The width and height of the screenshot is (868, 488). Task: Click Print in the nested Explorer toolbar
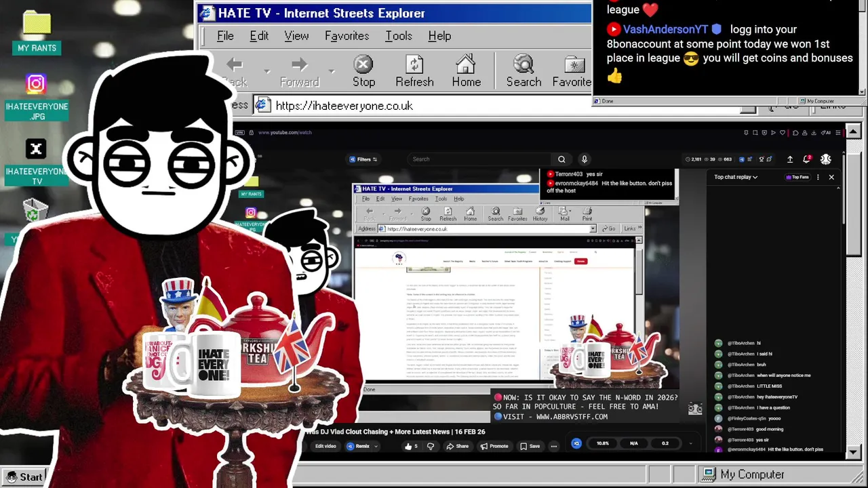[x=587, y=214]
